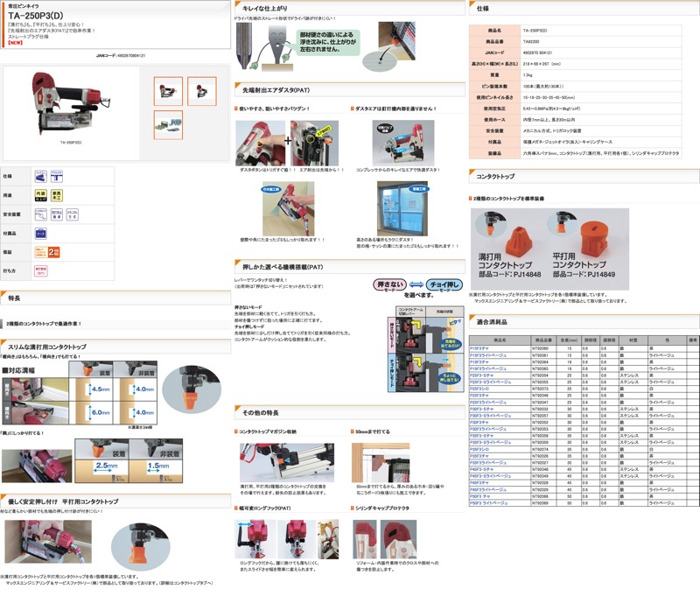Viewport: 700px width, 596px height.
Task: Click the 部品コード PJ14848 label
Action: pos(510,274)
